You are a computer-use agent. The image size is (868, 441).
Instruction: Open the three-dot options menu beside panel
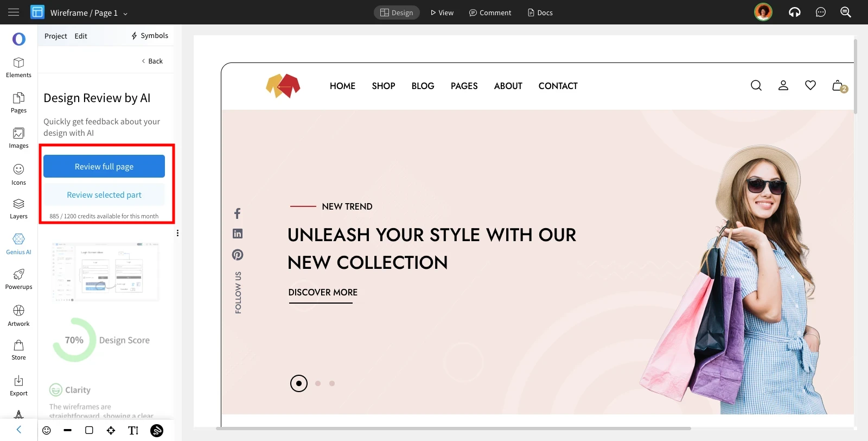(x=177, y=233)
